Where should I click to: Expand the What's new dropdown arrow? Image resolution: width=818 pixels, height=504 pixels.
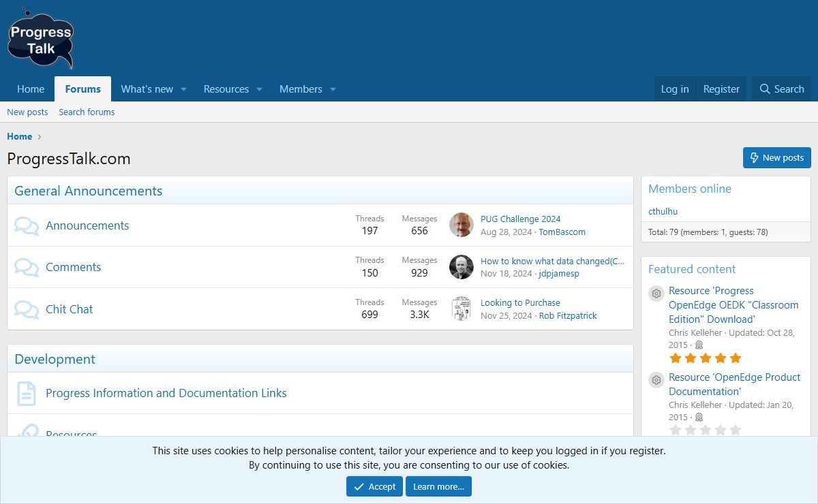pos(183,89)
